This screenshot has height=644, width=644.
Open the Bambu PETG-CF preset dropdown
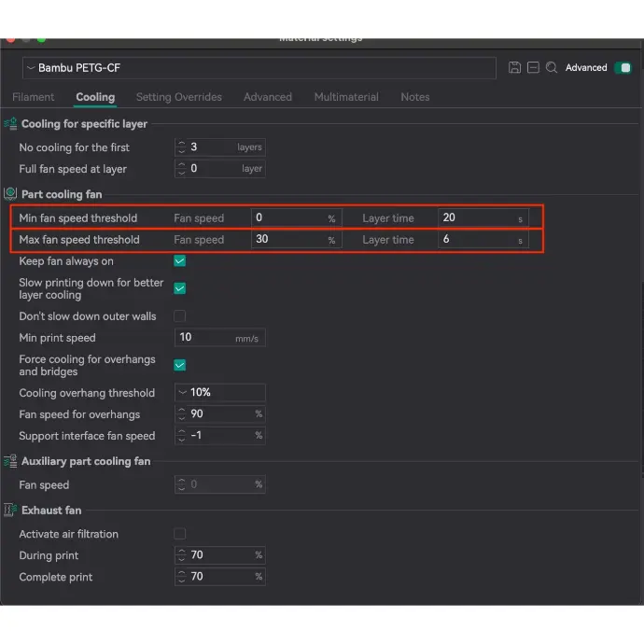pyautogui.click(x=259, y=68)
